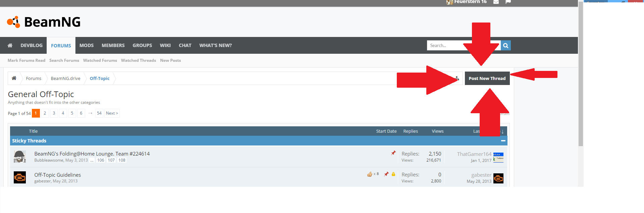Viewport: 644px width, 213px height.
Task: Click gabester's check-engine avatar at thread start
Action: tap(20, 177)
